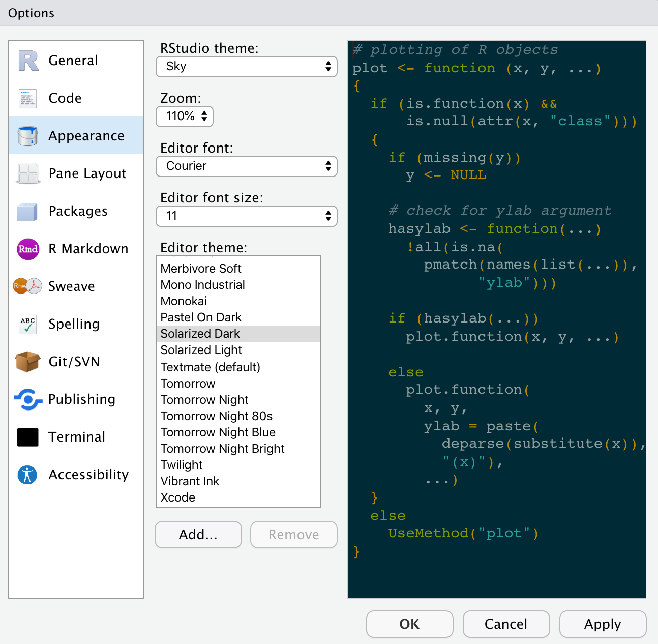Click the Spelling ABC checkmark icon

click(x=28, y=324)
